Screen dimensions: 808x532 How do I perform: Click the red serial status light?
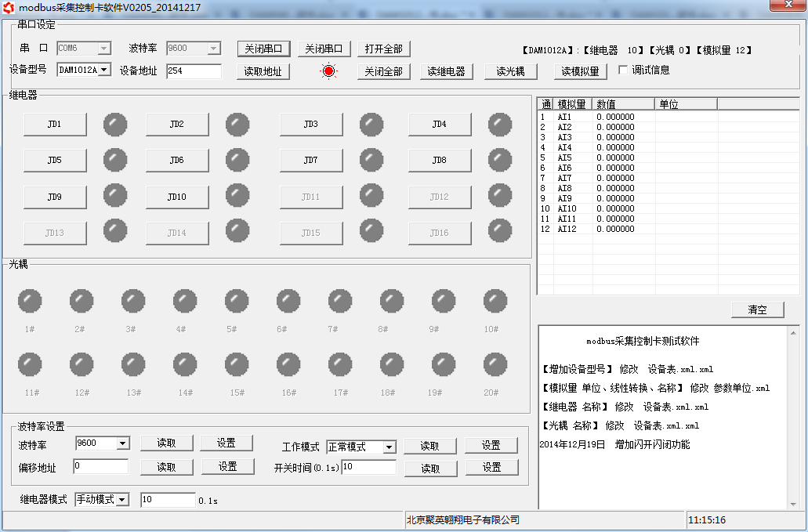pos(329,71)
